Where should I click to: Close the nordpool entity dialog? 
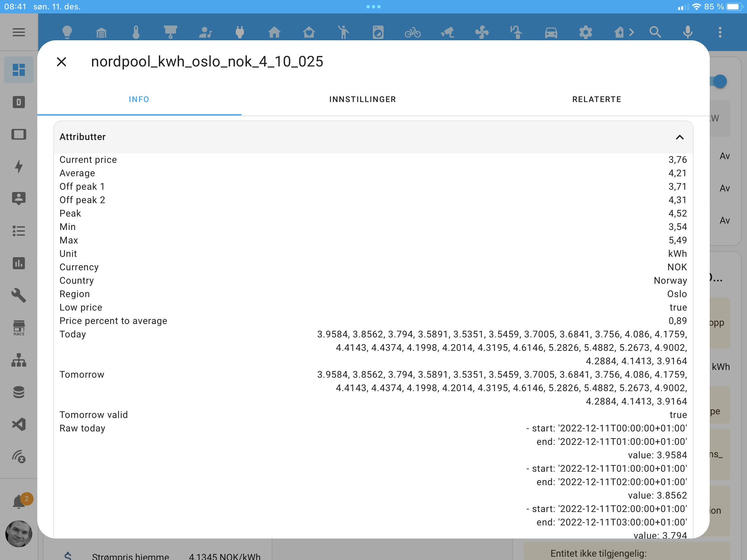tap(61, 61)
